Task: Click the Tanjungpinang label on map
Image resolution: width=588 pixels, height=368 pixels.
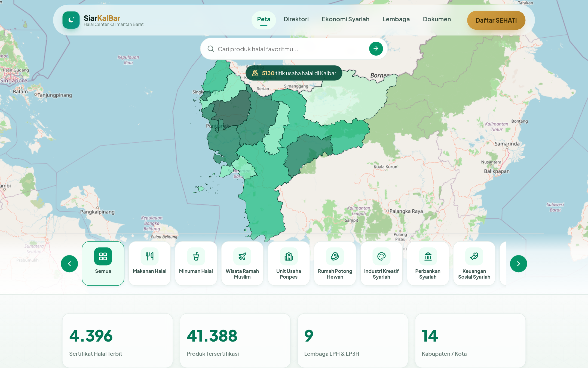Action: coord(55,95)
